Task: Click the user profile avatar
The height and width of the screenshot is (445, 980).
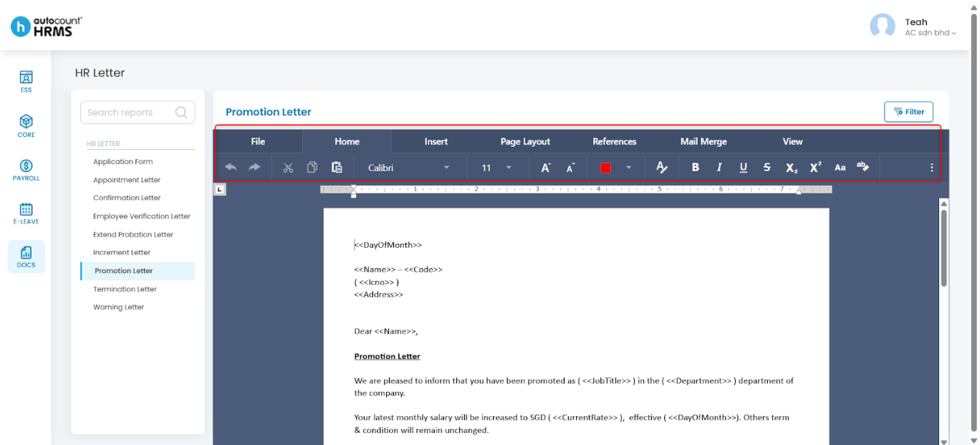Action: coord(883,27)
